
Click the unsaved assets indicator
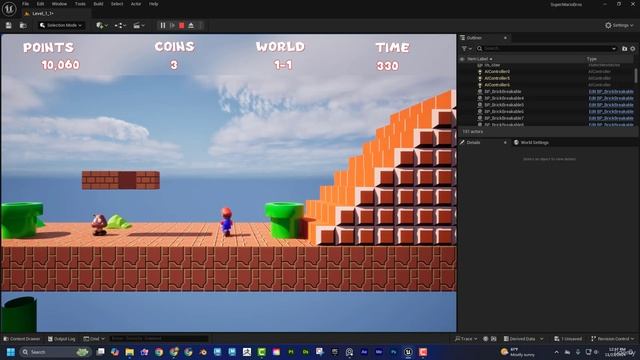(x=568, y=339)
